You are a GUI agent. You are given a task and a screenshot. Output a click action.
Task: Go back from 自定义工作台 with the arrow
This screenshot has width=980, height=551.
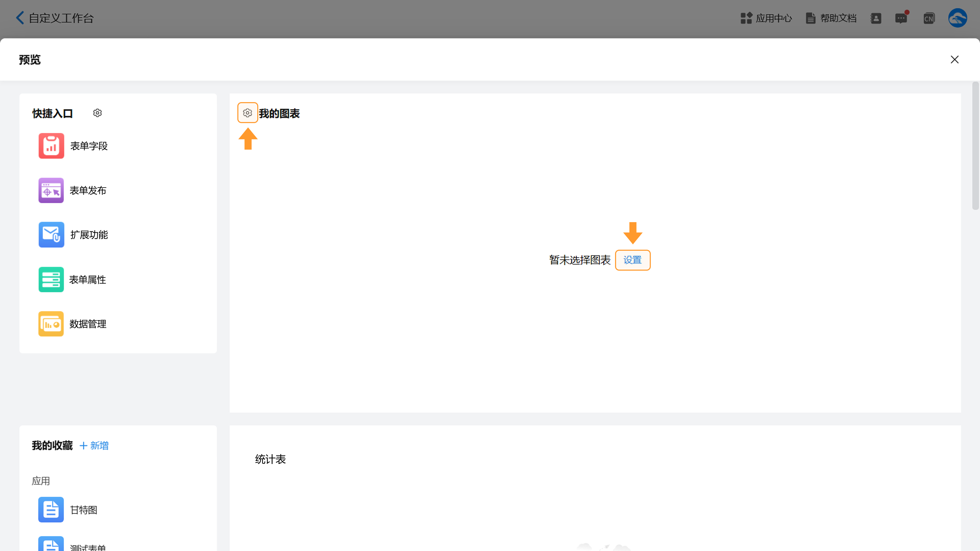tap(20, 18)
